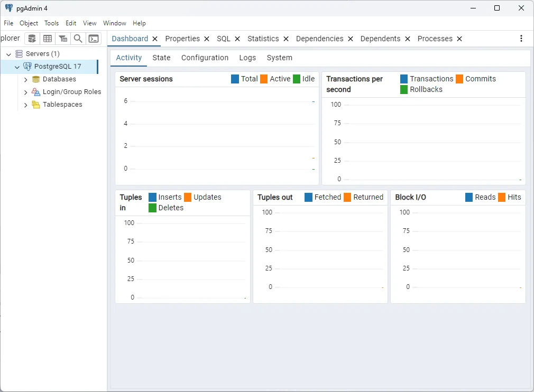Close the SQL tab
The image size is (534, 392).
[x=237, y=39]
